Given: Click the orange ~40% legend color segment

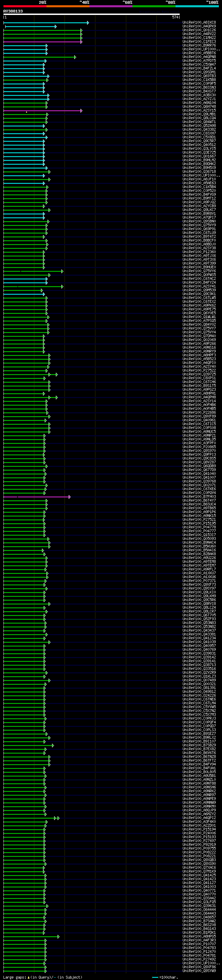Looking at the screenshot, I should click(x=68, y=6).
